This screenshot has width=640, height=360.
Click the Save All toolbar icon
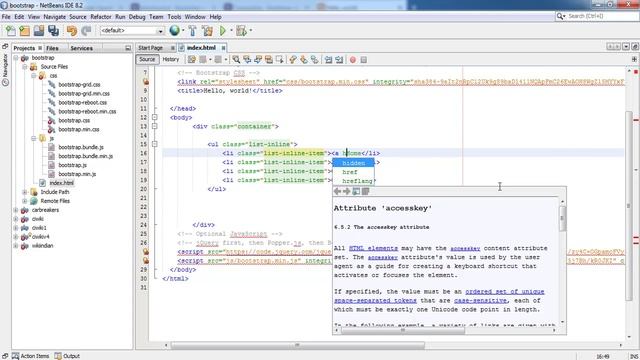53,31
